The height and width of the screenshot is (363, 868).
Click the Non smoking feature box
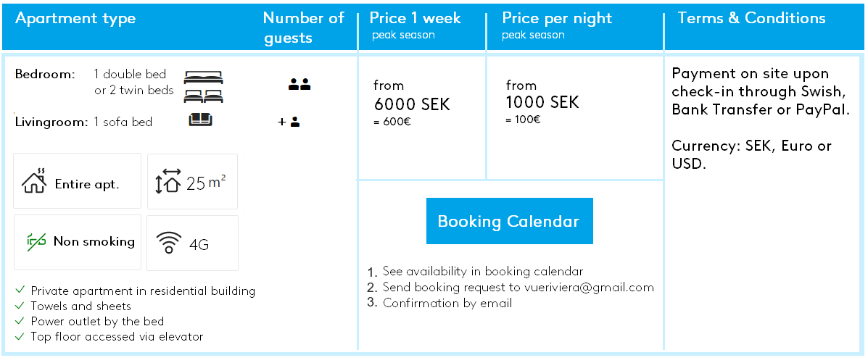pos(78,243)
